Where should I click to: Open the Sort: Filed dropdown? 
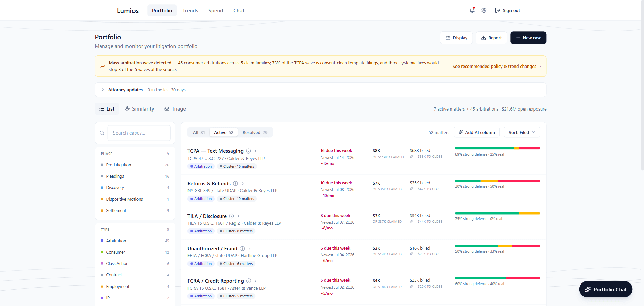tap(522, 132)
